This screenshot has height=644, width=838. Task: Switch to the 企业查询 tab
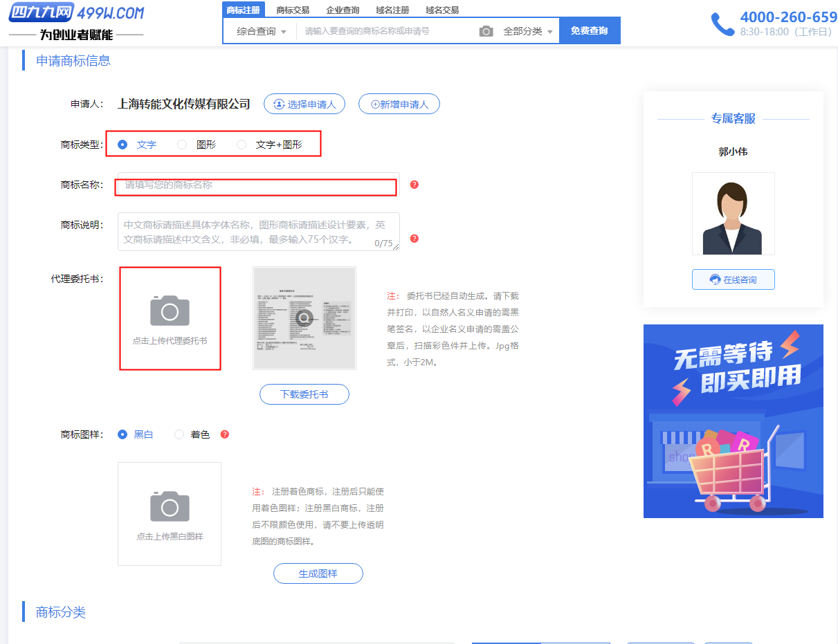pos(343,10)
